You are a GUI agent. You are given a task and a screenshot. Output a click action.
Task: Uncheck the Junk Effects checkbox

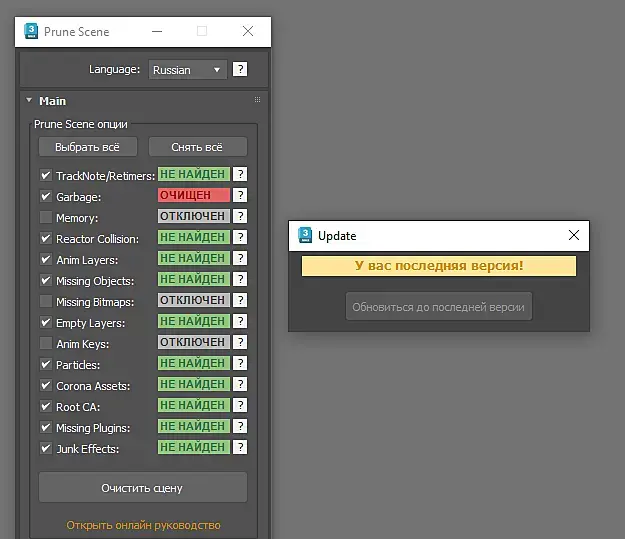pos(46,449)
